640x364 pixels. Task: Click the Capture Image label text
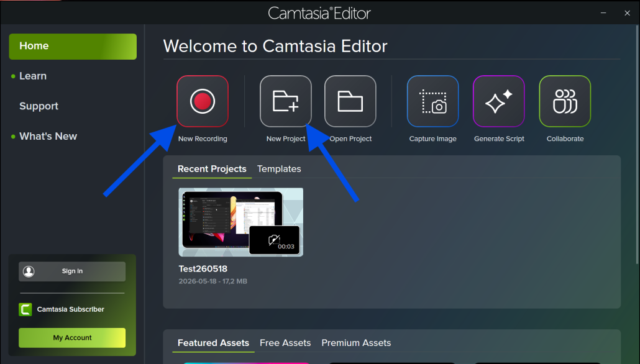[432, 139]
